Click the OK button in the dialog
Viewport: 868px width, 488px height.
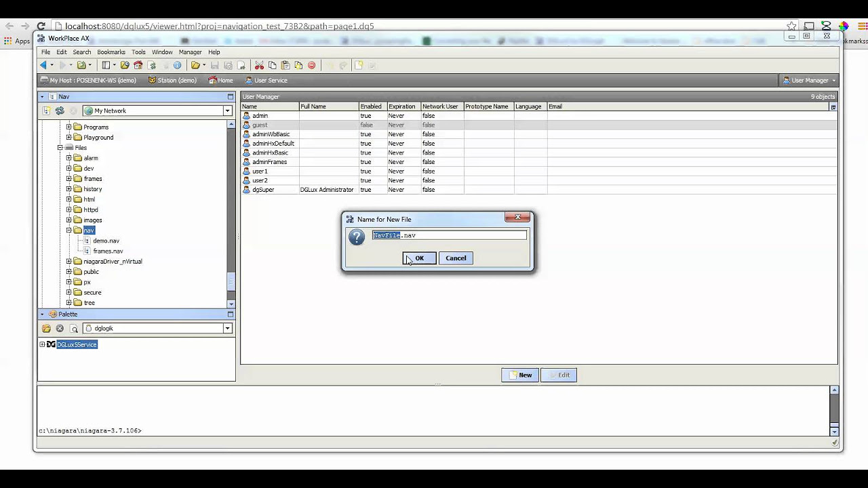418,258
